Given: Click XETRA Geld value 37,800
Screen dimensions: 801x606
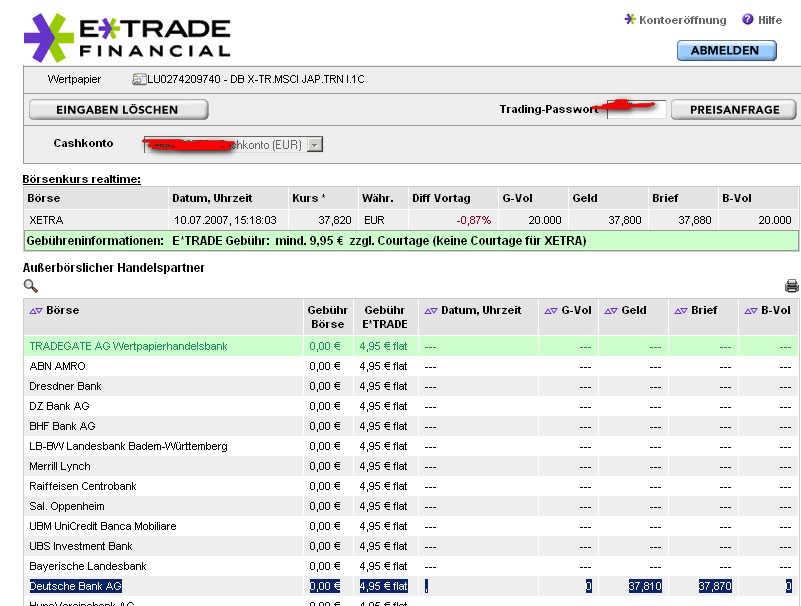Looking at the screenshot, I should coord(625,220).
